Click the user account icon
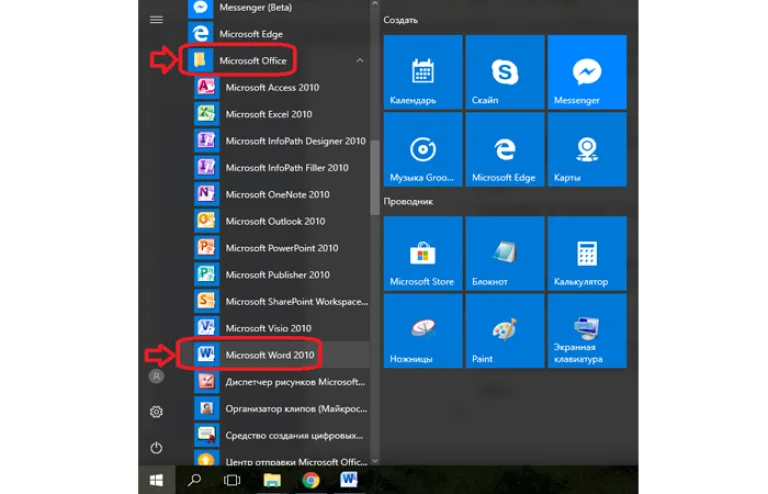Screen dimensions: 768x494 156,376
